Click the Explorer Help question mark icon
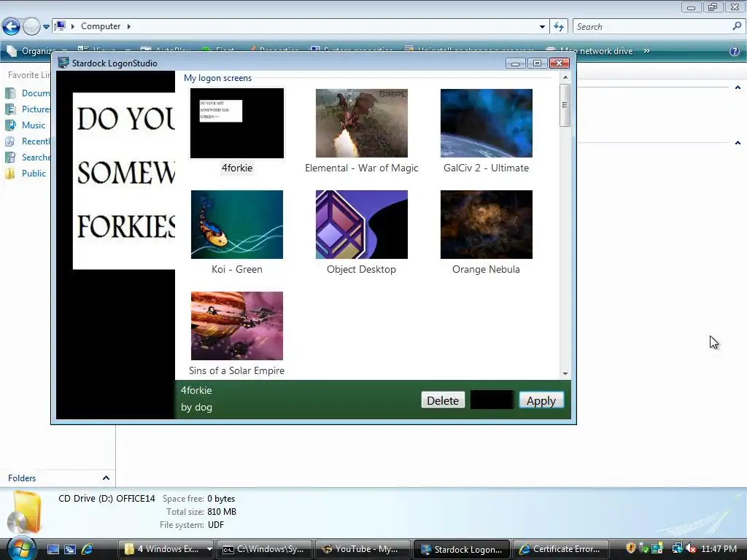This screenshot has height=560, width=747. pyautogui.click(x=735, y=51)
